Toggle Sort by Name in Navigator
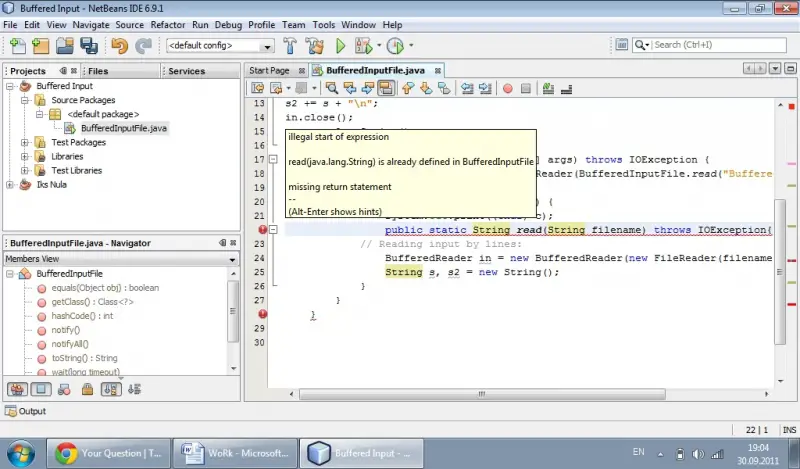This screenshot has height=469, width=800. (111, 390)
